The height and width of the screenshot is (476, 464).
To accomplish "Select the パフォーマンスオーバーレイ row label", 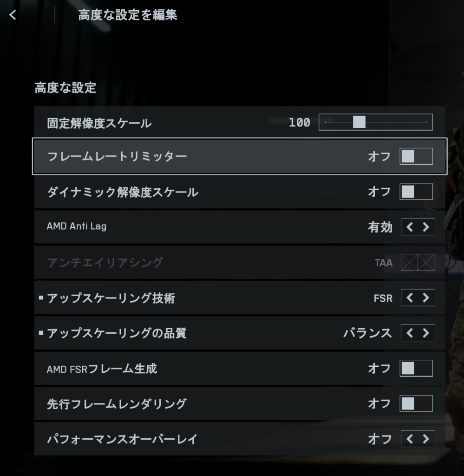I will 122,439.
